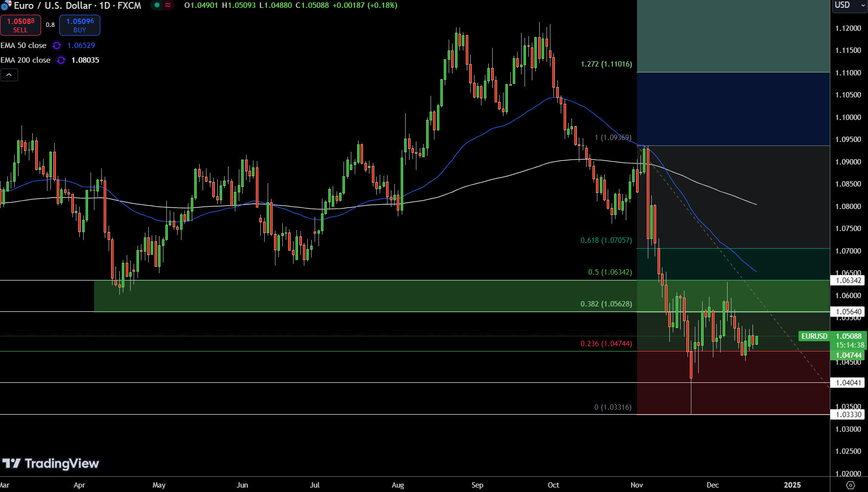
Task: Click the 1.04744 green price tag
Action: 848,355
